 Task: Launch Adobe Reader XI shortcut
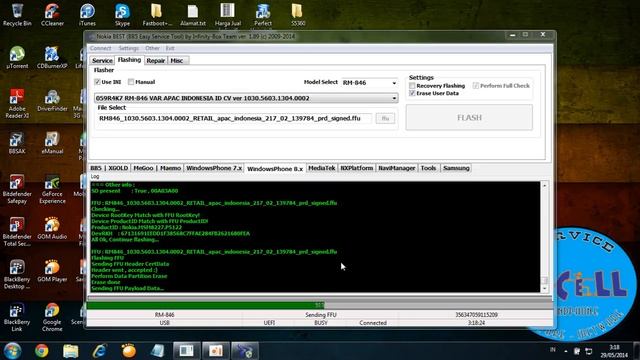17,104
